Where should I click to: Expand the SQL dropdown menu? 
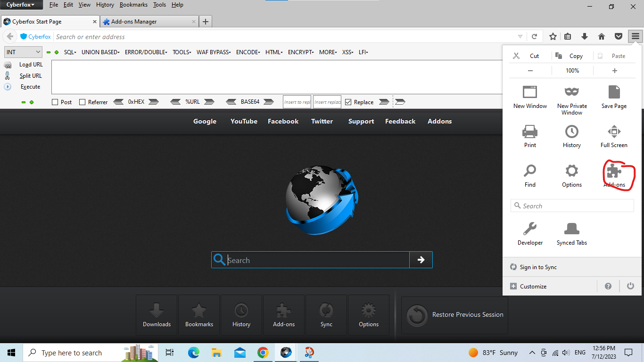pyautogui.click(x=70, y=52)
